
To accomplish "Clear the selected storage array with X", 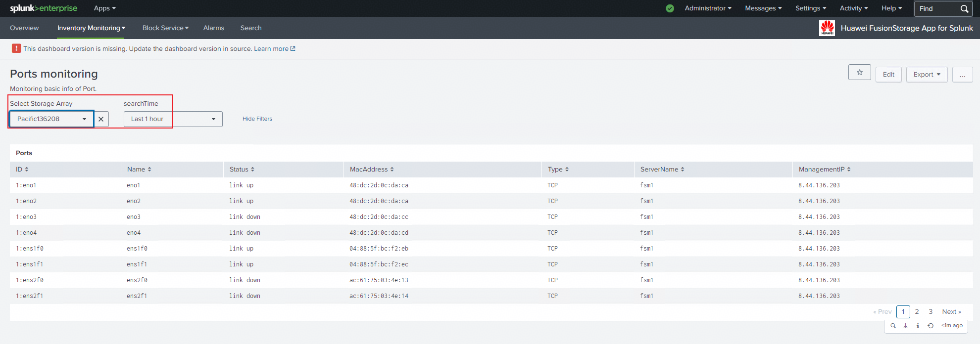I will (x=101, y=119).
